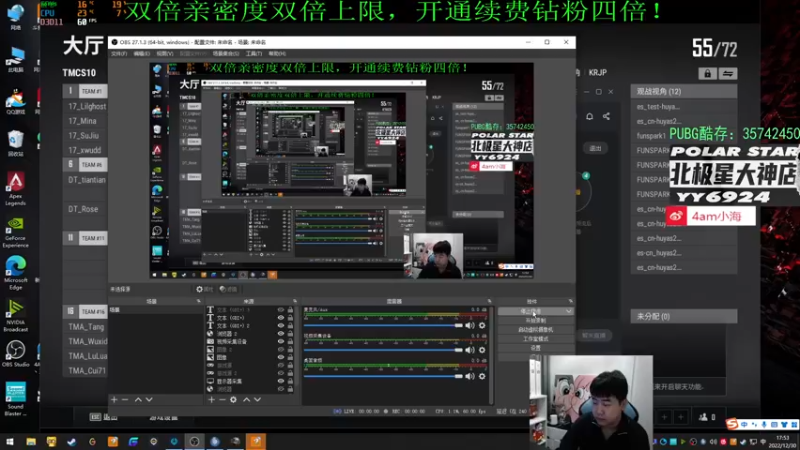This screenshot has width=800, height=450.
Task: Open GeForce Experience desktop shortcut
Action: [15, 232]
